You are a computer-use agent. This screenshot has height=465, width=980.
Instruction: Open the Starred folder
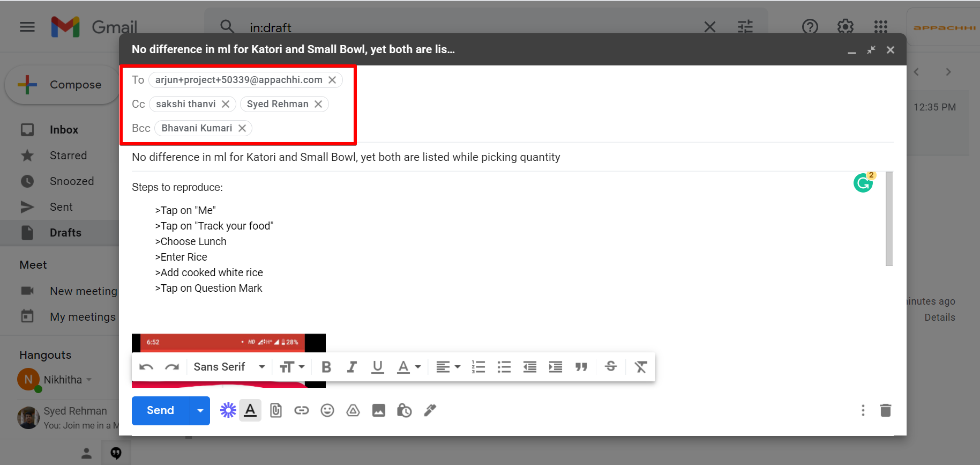(x=68, y=156)
